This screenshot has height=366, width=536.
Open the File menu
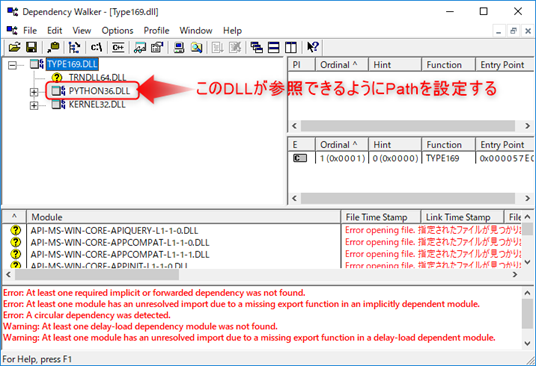pos(30,30)
